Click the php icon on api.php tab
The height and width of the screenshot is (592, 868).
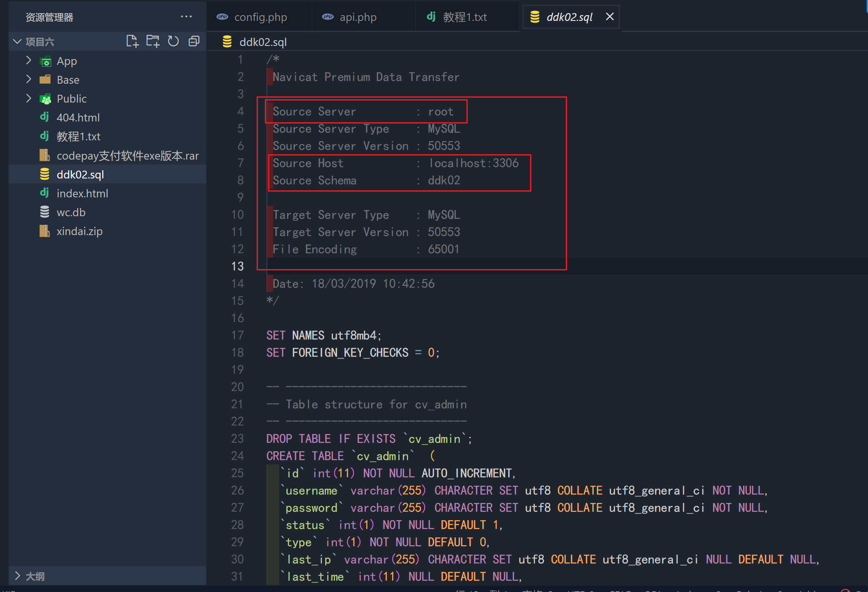(328, 17)
